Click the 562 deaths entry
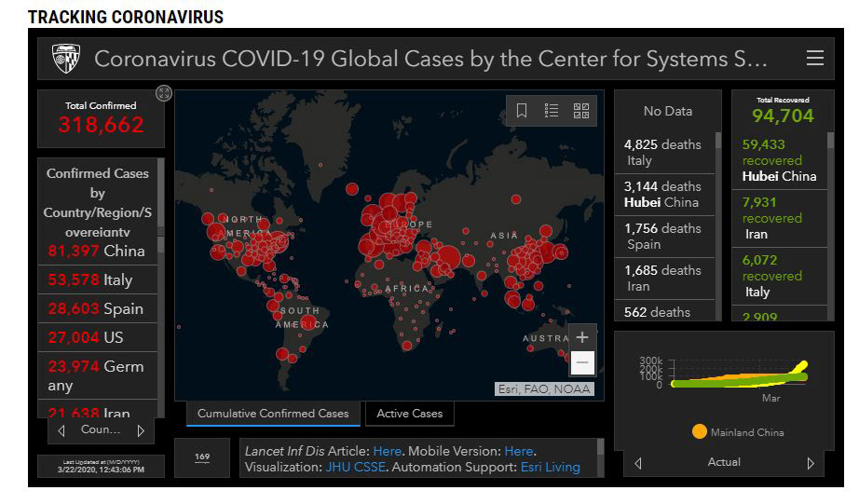 tap(664, 311)
